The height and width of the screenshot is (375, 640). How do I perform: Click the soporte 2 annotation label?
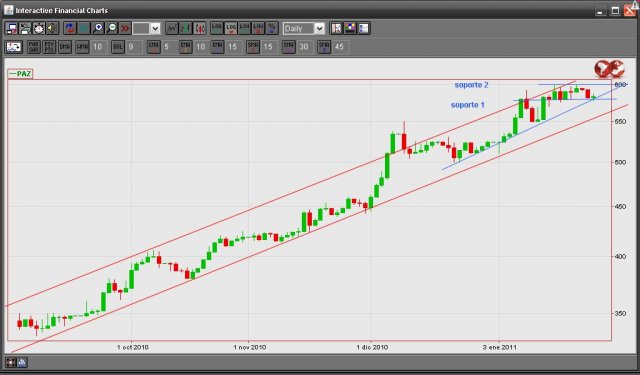tap(471, 85)
